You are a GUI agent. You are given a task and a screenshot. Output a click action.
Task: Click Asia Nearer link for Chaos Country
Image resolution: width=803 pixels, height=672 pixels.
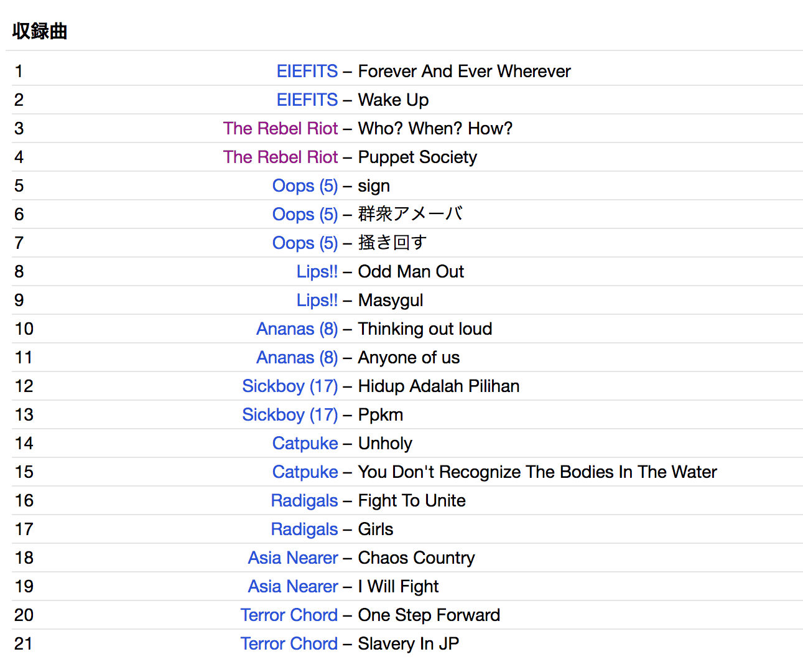(293, 558)
